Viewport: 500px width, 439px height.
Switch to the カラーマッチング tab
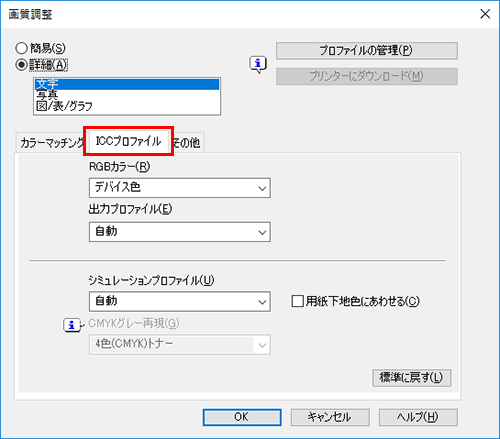coord(51,143)
